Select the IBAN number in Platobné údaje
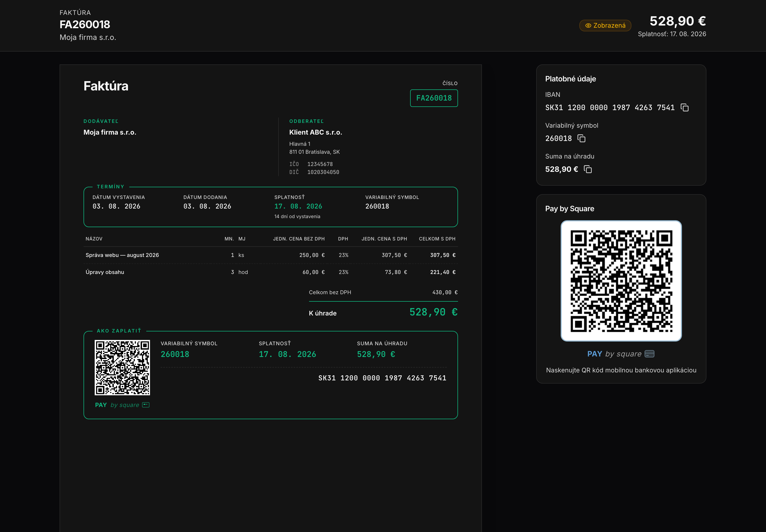Image resolution: width=766 pixels, height=532 pixels. click(610, 108)
